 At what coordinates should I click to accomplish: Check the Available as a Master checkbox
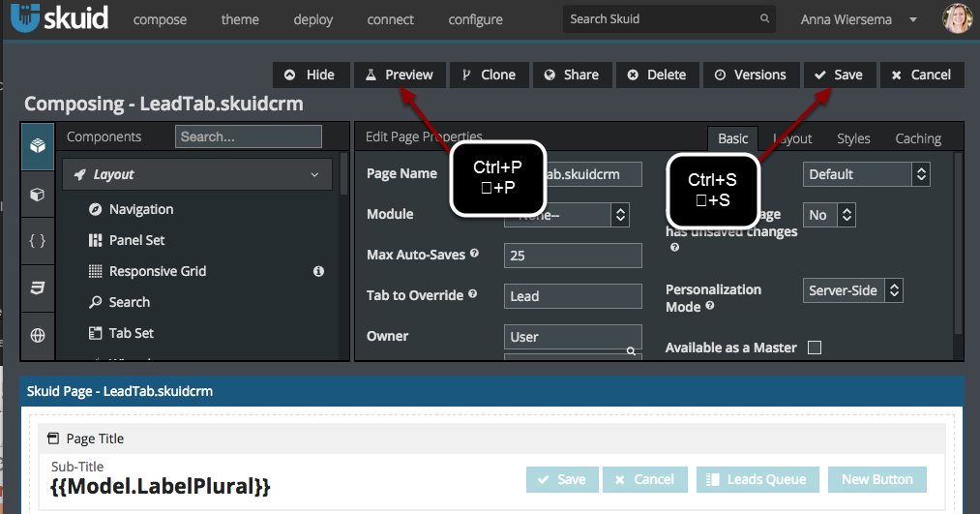click(815, 348)
